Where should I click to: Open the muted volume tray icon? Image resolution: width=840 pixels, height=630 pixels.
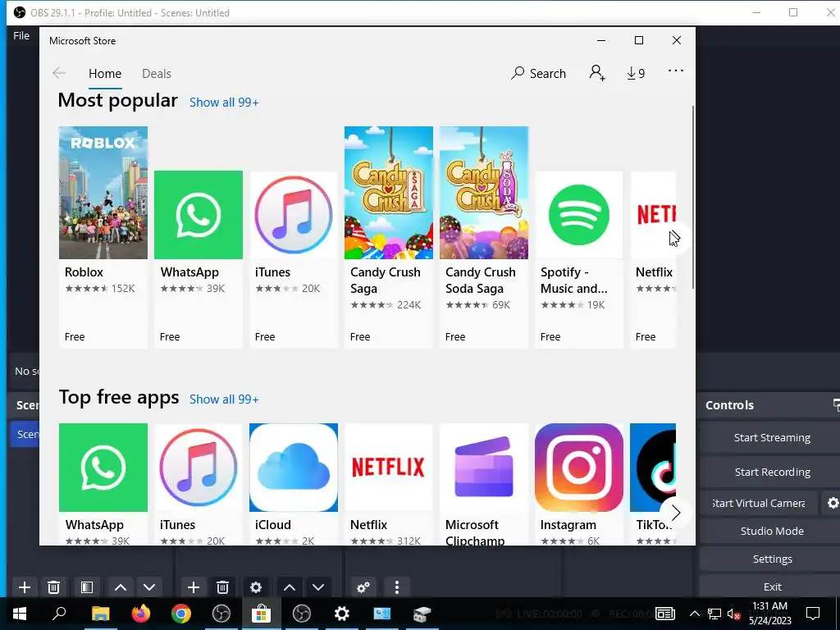[x=733, y=614]
